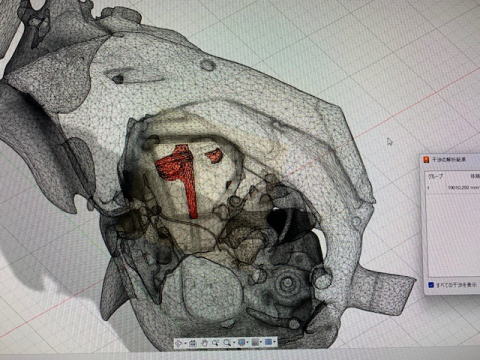Viewport: 480px width, 360px height.
Task: Click the Fit magnifier icon
Action: [227, 343]
